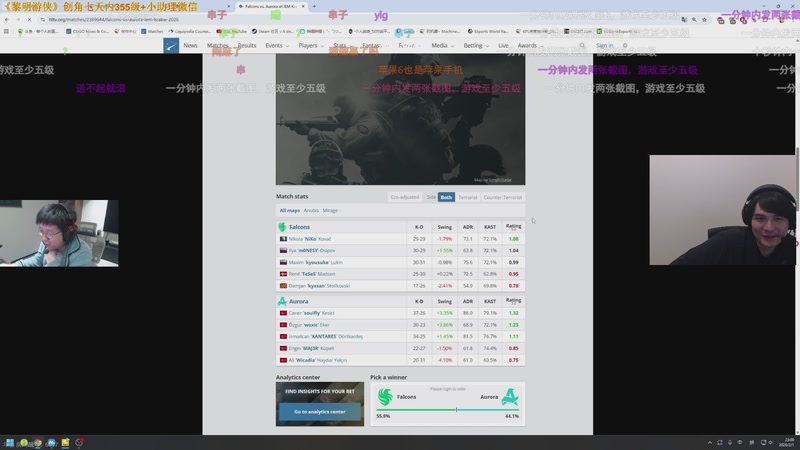
Task: Expand the Media dropdown in the navbar
Action: [442, 45]
